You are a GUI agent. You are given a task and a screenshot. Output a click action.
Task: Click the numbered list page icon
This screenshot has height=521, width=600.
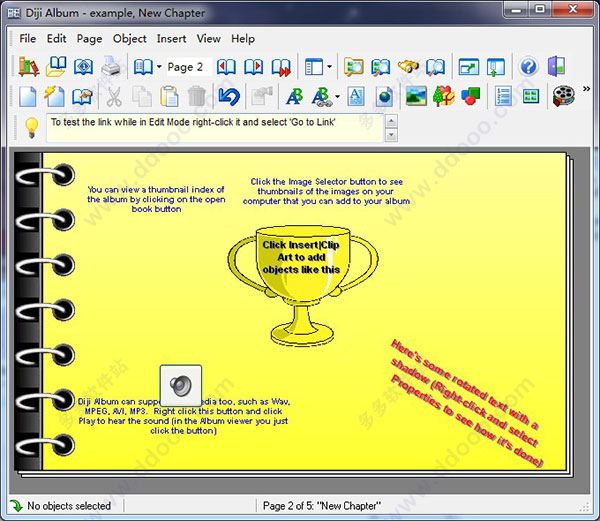pos(503,96)
